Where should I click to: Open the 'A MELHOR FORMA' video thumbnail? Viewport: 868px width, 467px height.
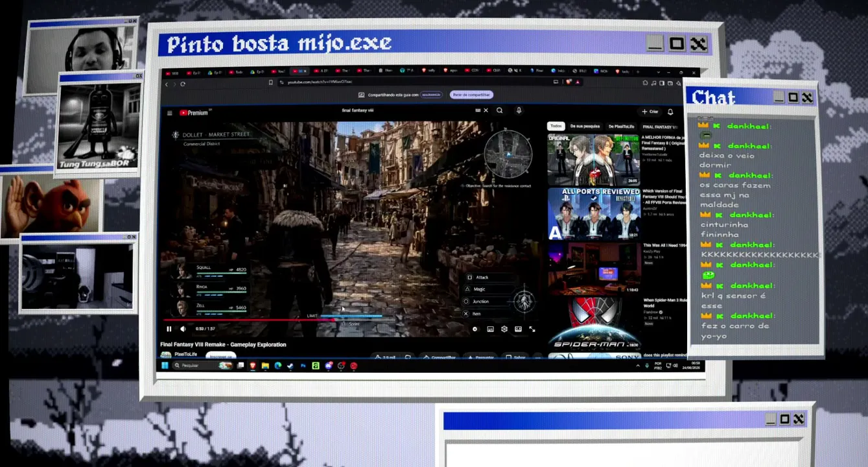pyautogui.click(x=594, y=160)
